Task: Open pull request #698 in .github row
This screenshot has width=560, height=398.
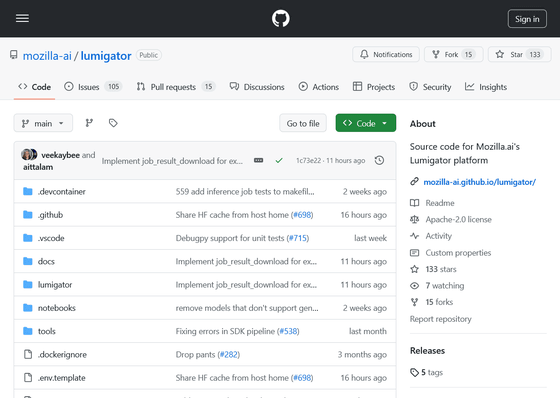Action: [x=302, y=215]
